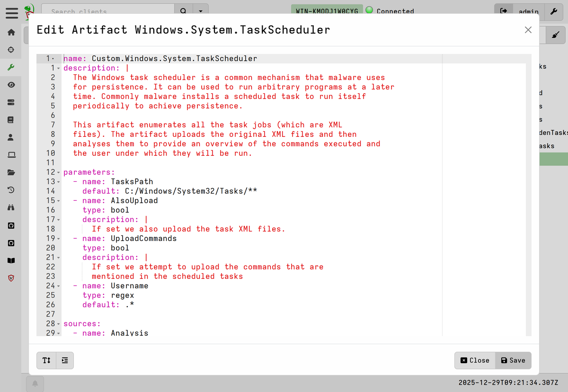Viewport: 568px width, 392px height.
Task: Toggle the hamburger sidebar menu
Action: pyautogui.click(x=11, y=12)
